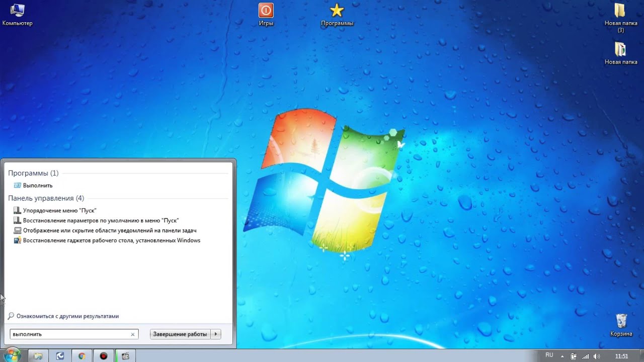Select the Новая папка (3) folder
Image resolution: width=644 pixels, height=362 pixels.
[x=620, y=18]
